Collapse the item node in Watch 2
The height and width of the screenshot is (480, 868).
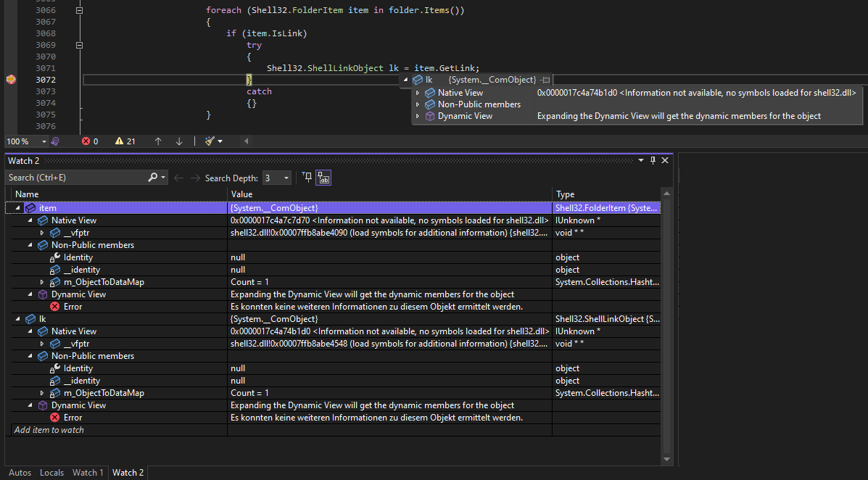pyautogui.click(x=17, y=208)
